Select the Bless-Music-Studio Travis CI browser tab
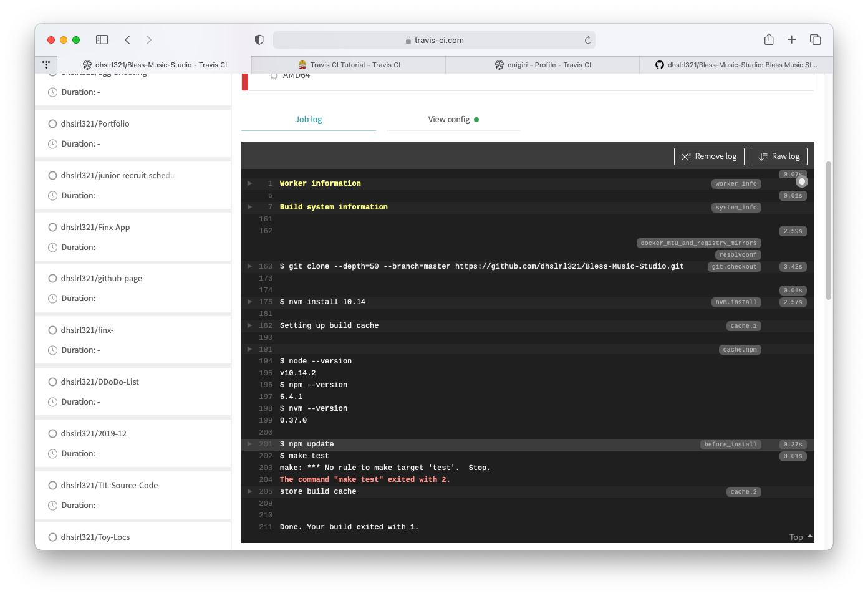Viewport: 868px width, 596px height. click(x=155, y=65)
